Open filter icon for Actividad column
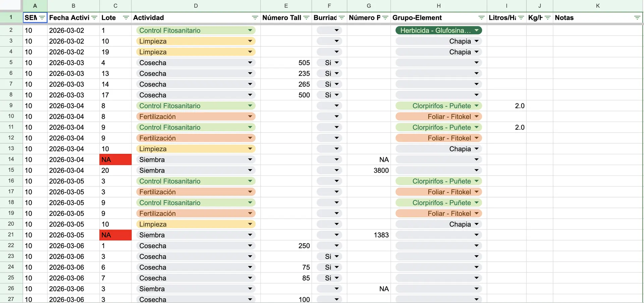The height and width of the screenshot is (303, 644). coord(255,18)
